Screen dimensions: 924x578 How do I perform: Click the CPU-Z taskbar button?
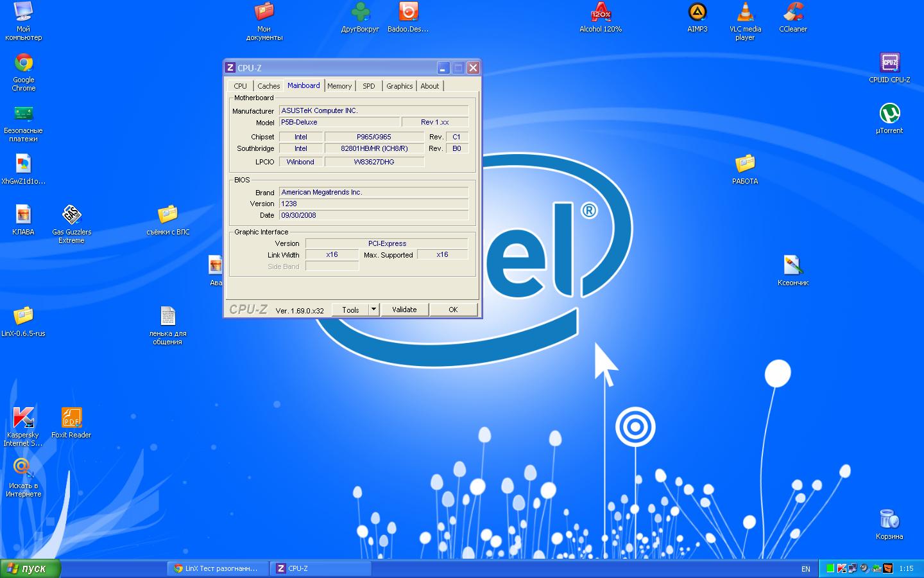coord(321,568)
